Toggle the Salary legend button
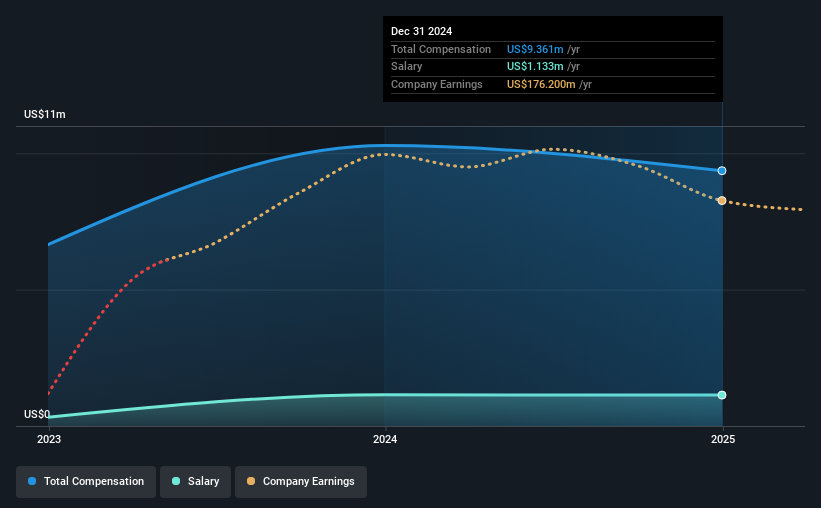This screenshot has height=508, width=821. click(195, 482)
